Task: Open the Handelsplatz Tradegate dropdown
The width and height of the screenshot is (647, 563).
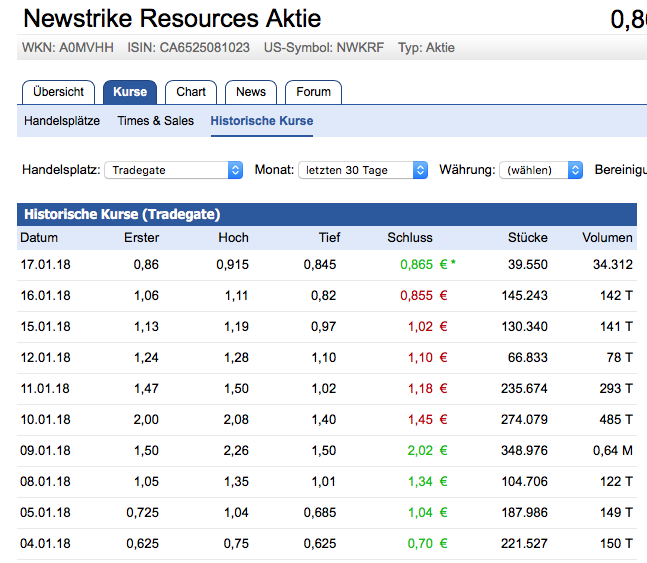Action: (174, 170)
